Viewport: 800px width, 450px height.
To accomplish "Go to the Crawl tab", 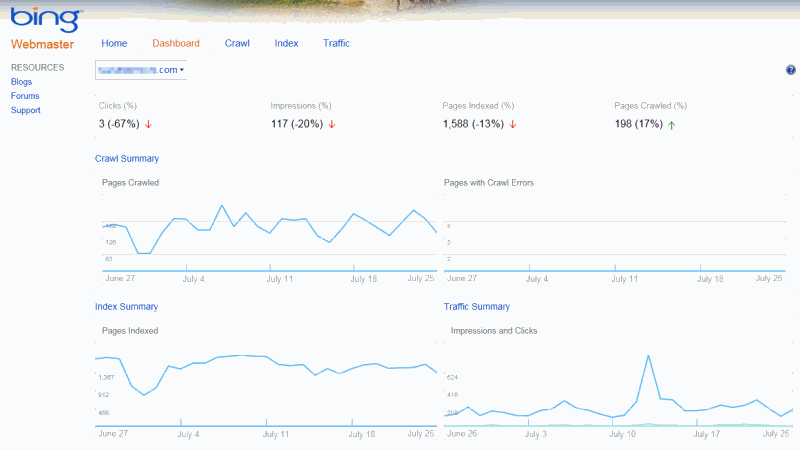I will (237, 43).
